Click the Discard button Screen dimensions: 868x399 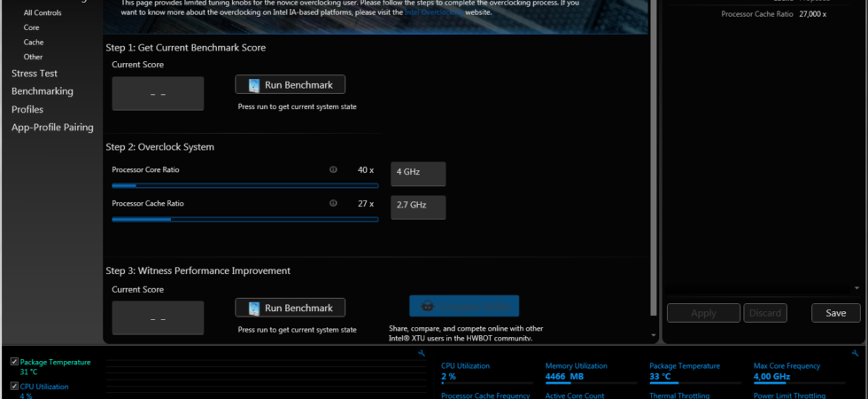tap(765, 313)
